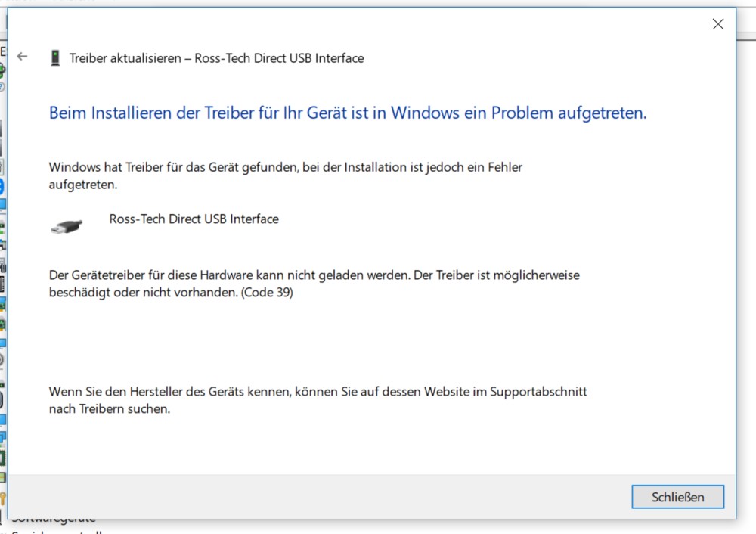The image size is (756, 534).
Task: Close the driver update dialog with X
Action: coord(718,24)
